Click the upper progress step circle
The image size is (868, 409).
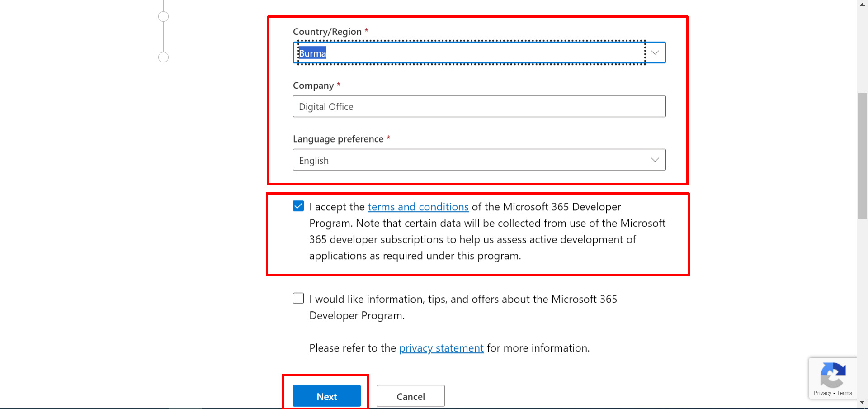tap(164, 17)
